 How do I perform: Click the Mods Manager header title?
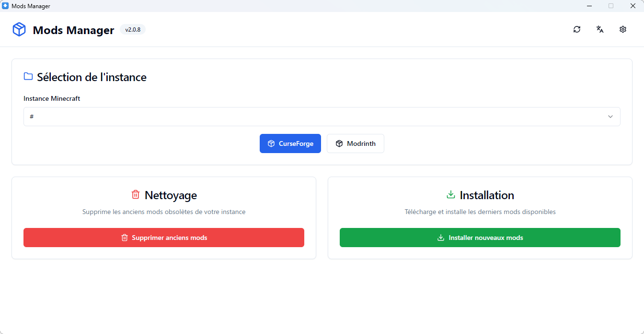coord(73,30)
